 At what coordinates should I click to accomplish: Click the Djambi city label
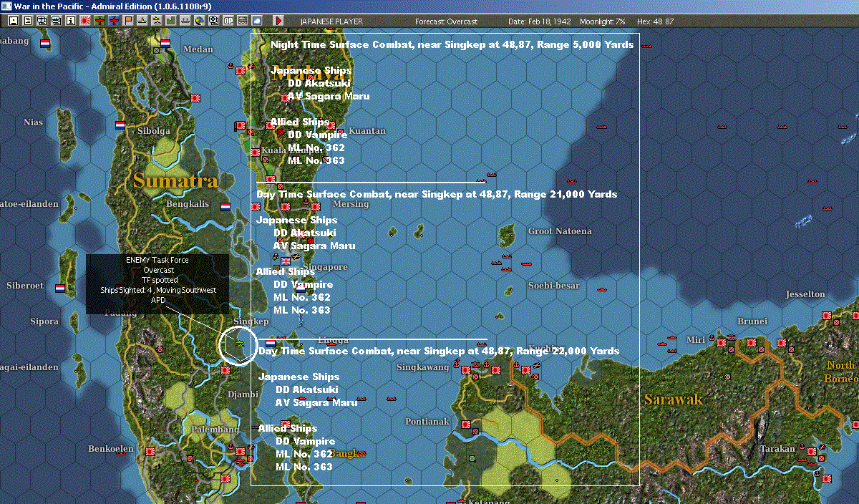pos(242,394)
